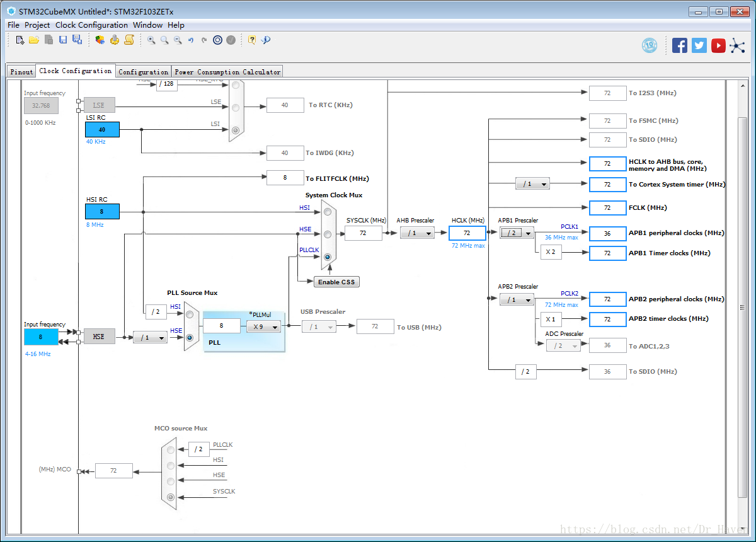Viewport: 756px width, 542px height.
Task: Click the middle magnifier zoom icon
Action: tap(164, 40)
